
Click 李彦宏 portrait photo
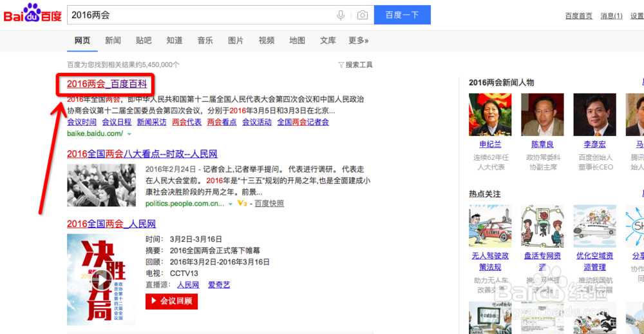coord(594,115)
